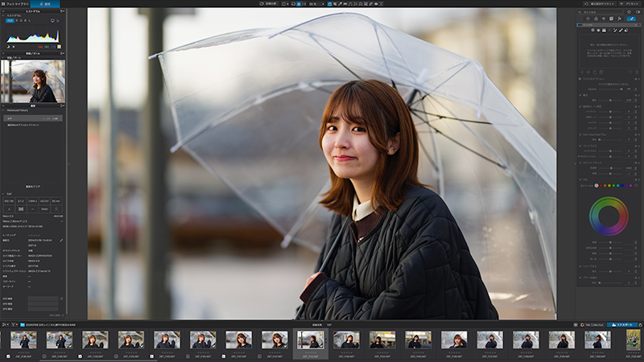
Task: Select the Customize (設定) tab
Action: click(45, 4)
